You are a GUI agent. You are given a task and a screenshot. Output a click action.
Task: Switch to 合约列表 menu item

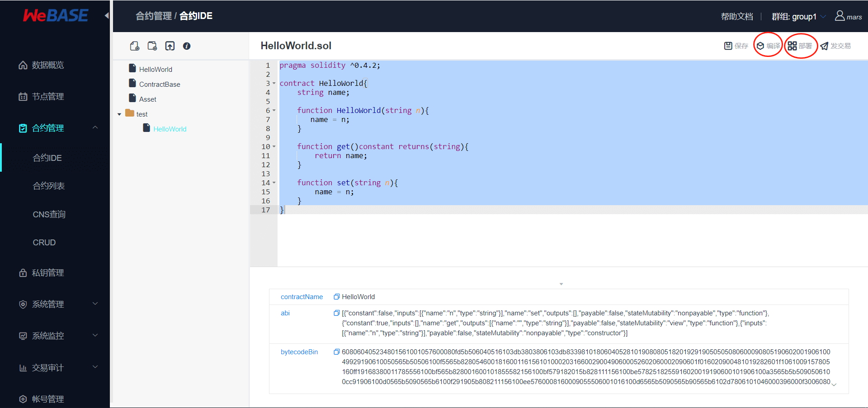(x=48, y=186)
